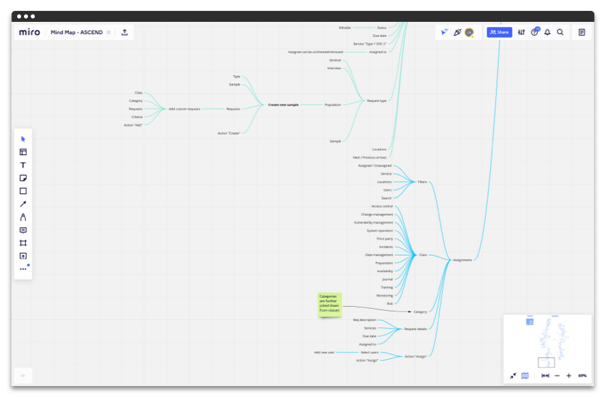Toggle fullscreen mode with arrows icon
This screenshot has height=397, width=606.
(513, 375)
